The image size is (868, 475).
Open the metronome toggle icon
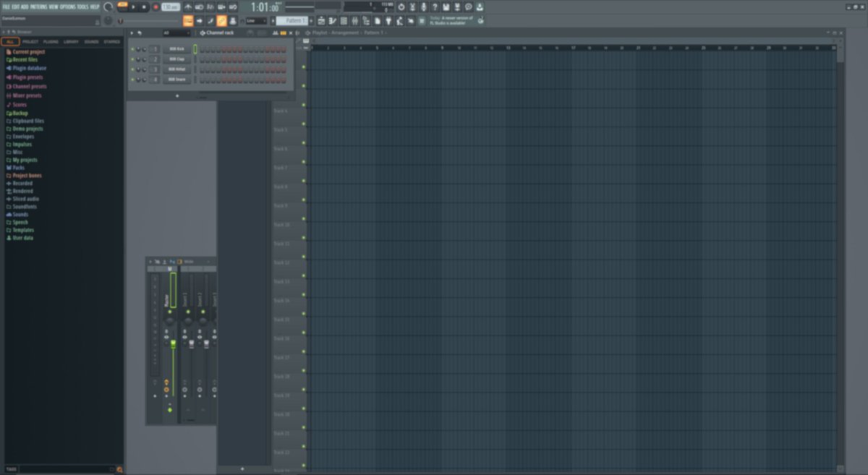click(x=188, y=7)
